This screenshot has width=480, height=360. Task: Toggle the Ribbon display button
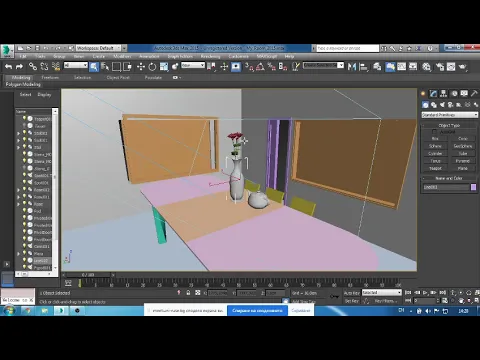click(390, 67)
